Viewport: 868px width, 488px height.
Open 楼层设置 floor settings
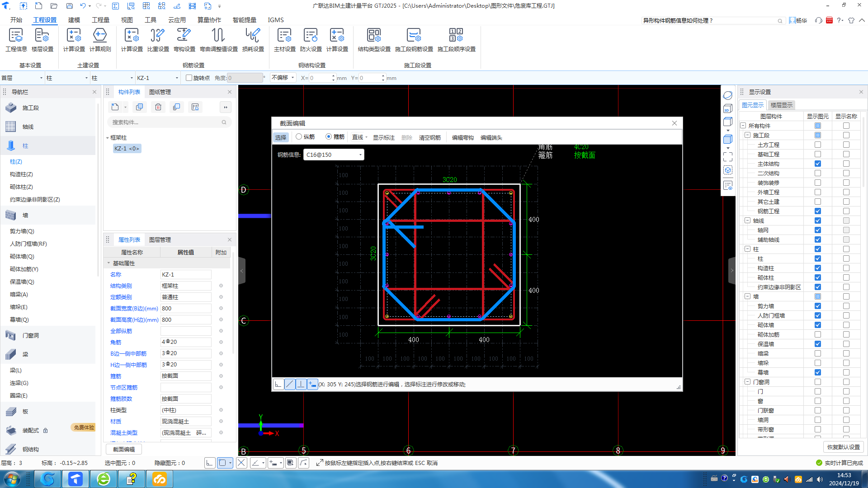[x=42, y=40]
